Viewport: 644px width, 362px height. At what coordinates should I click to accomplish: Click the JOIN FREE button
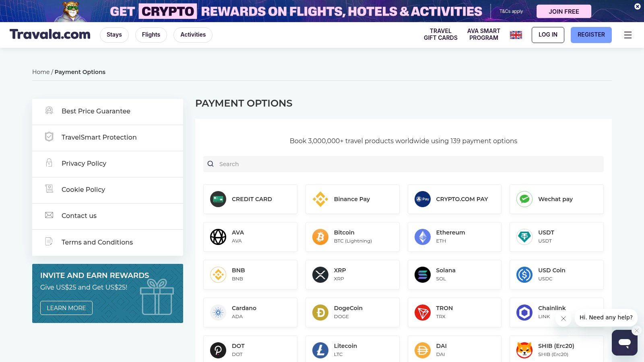pyautogui.click(x=563, y=11)
